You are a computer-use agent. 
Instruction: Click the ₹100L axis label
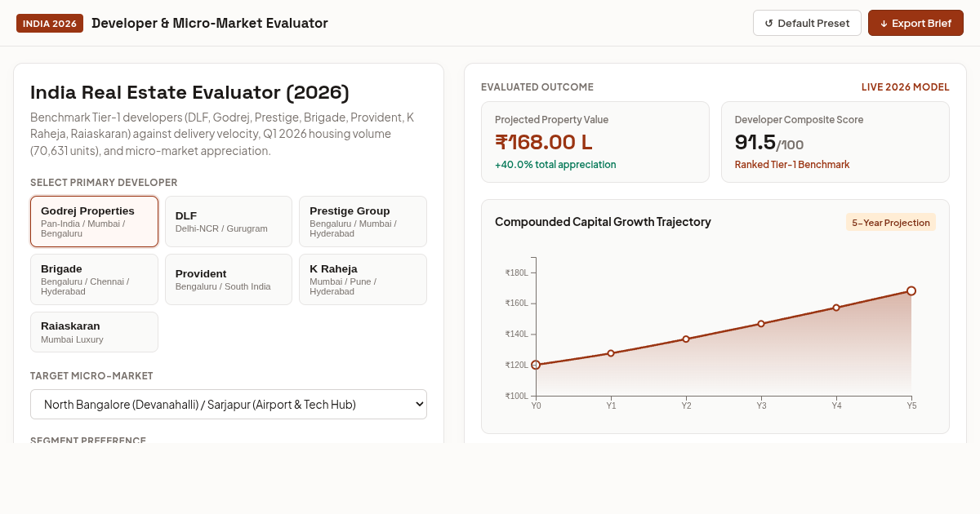[517, 396]
